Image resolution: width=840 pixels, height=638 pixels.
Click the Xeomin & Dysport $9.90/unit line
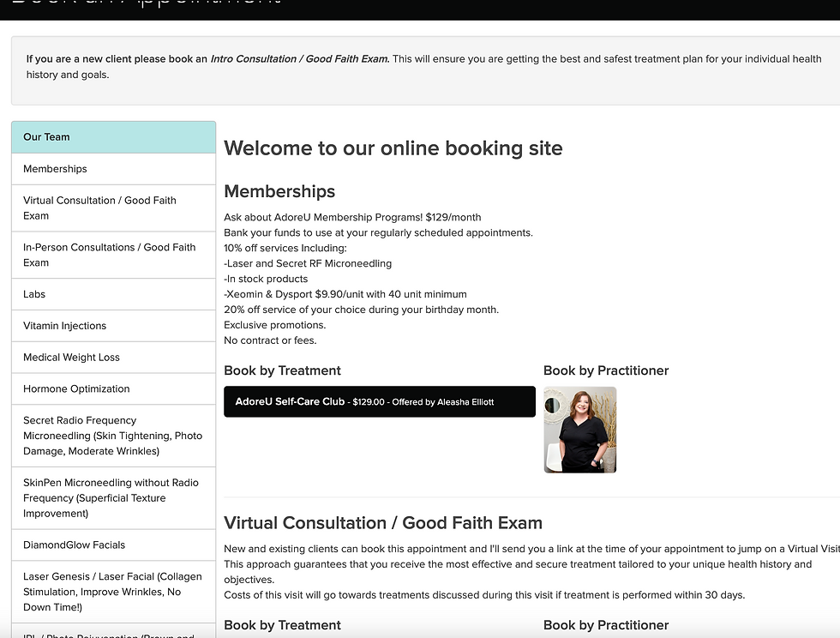[345, 294]
